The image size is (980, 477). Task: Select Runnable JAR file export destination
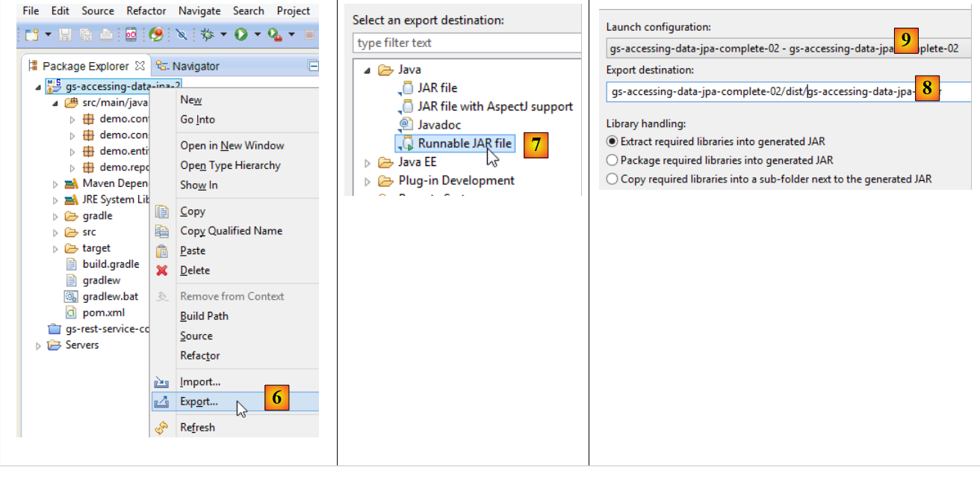coord(464,143)
